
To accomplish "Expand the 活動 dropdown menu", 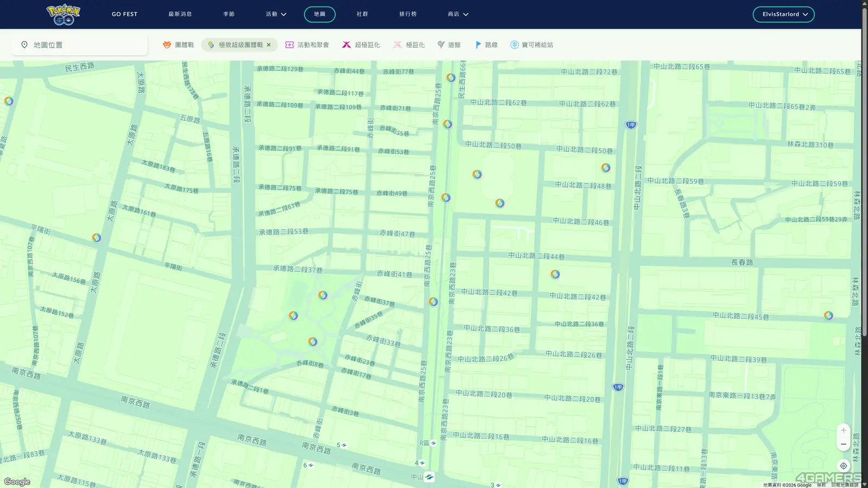I will point(276,14).
